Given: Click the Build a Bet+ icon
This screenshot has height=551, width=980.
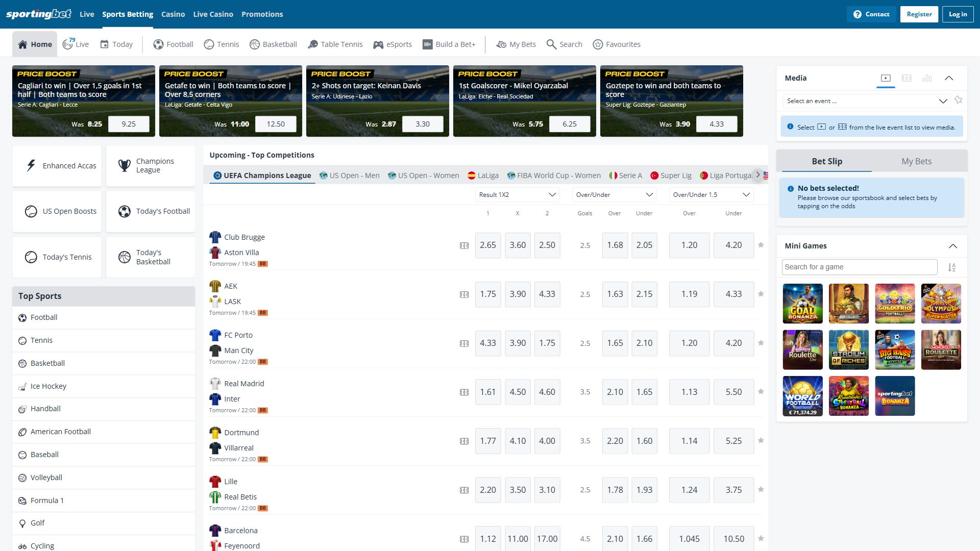Looking at the screenshot, I should pos(428,44).
